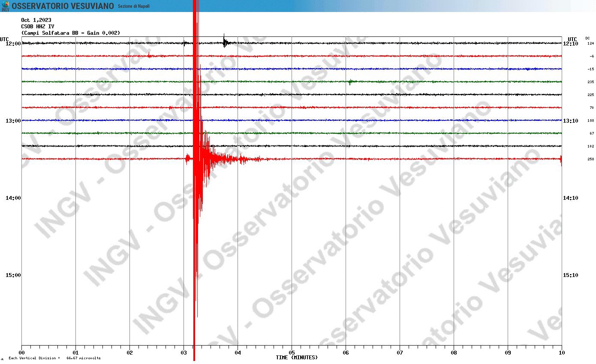Click the 04 minute axis label

238,353
